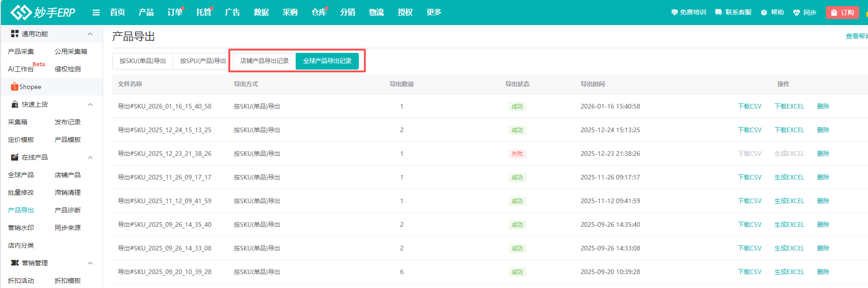This screenshot has width=868, height=288.
Task: Open the 订单 top menu
Action: (175, 13)
